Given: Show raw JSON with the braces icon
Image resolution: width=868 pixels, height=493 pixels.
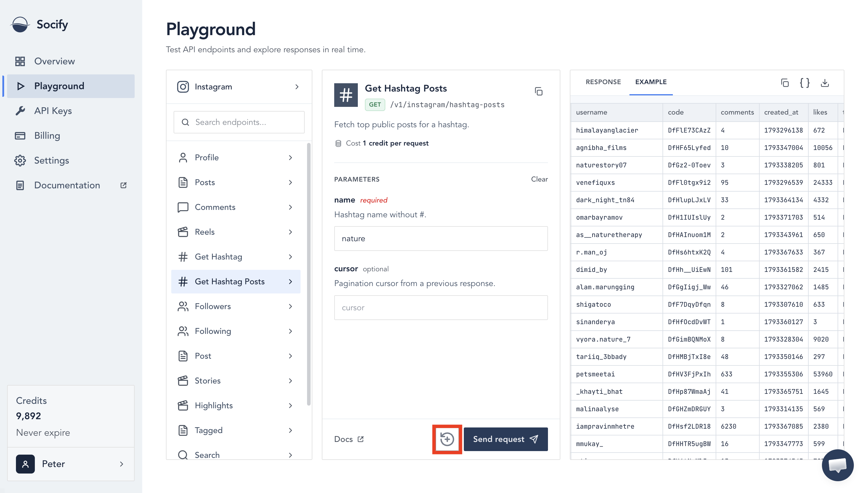Looking at the screenshot, I should tap(804, 83).
